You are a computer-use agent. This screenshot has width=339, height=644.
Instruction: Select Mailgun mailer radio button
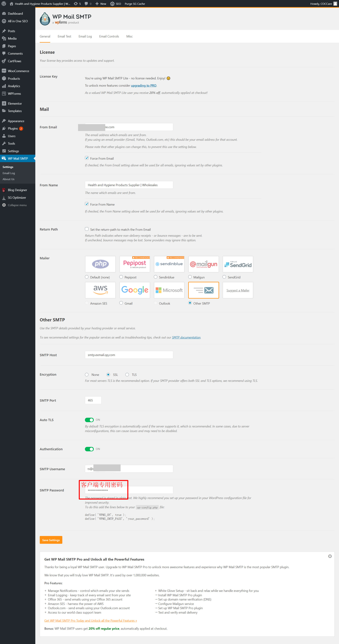click(x=190, y=277)
